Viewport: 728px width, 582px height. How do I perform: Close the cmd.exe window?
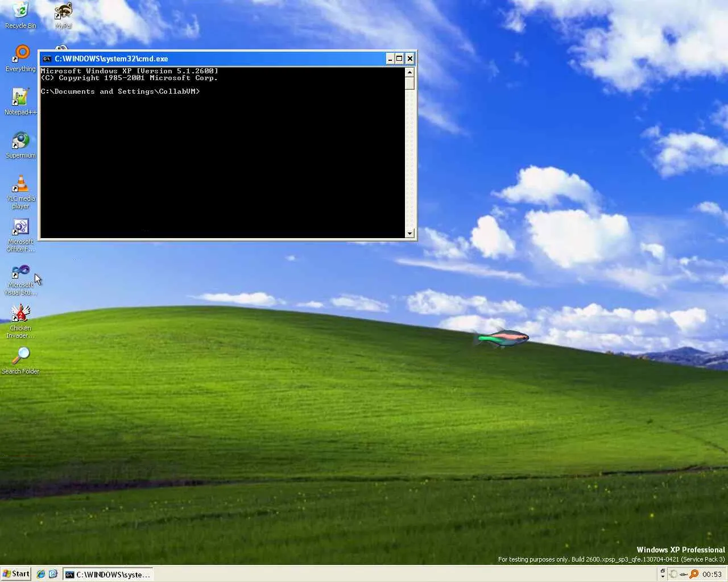[x=409, y=59]
